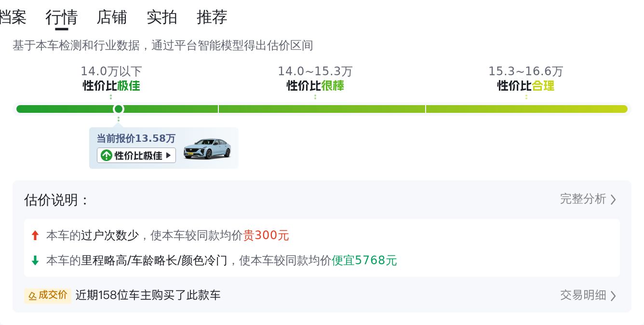The width and height of the screenshot is (644, 325).
Task: Switch to the 行情 tab
Action: pyautogui.click(x=61, y=17)
